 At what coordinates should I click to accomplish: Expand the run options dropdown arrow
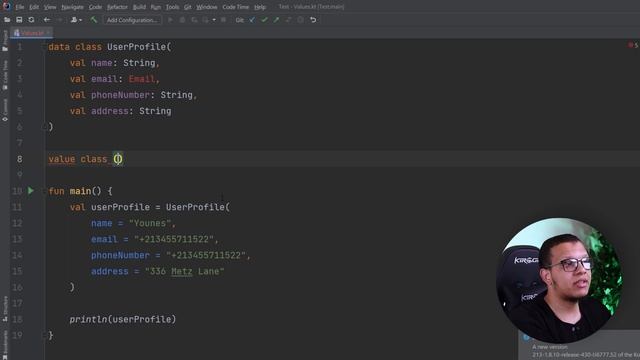click(x=214, y=20)
